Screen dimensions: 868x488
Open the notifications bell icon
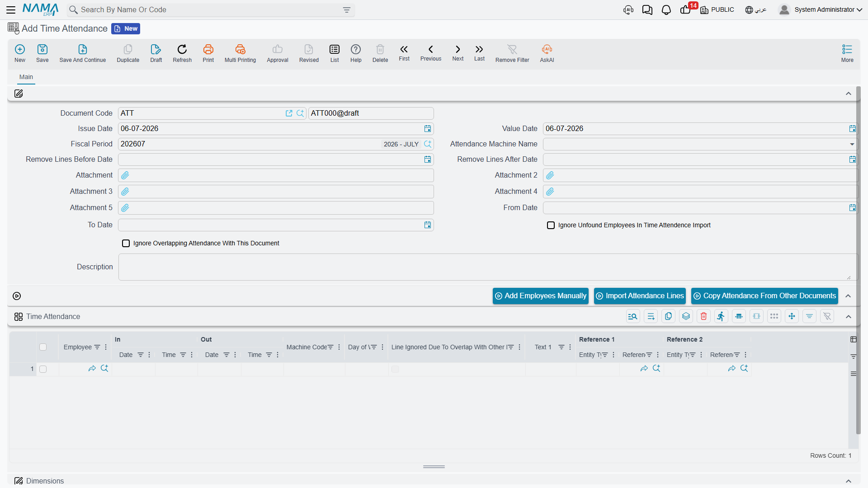pyautogui.click(x=666, y=9)
